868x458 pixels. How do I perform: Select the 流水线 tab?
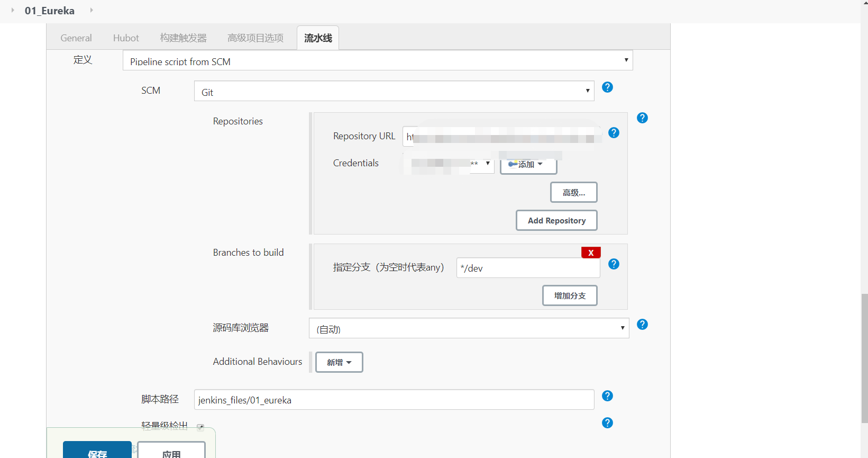(318, 38)
